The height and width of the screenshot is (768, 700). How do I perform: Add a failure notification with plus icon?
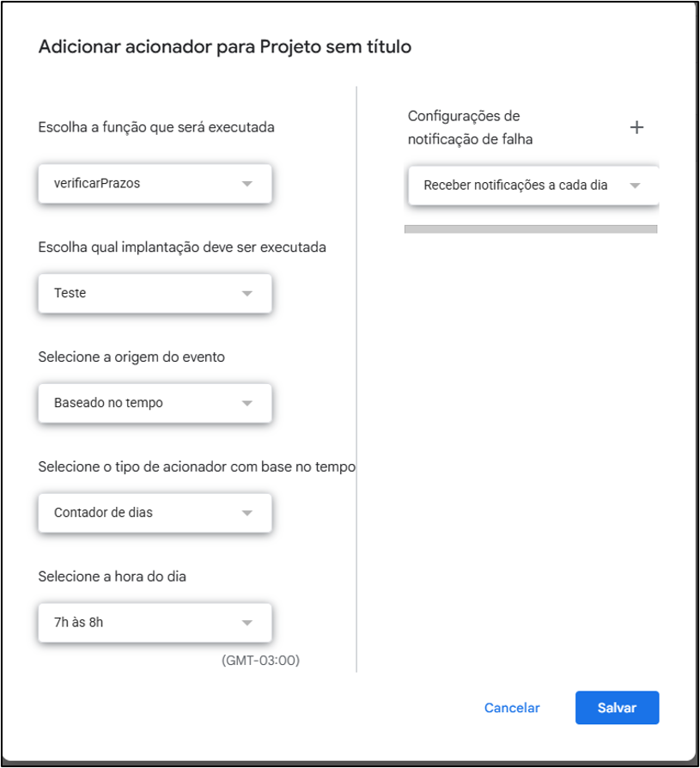(x=636, y=128)
